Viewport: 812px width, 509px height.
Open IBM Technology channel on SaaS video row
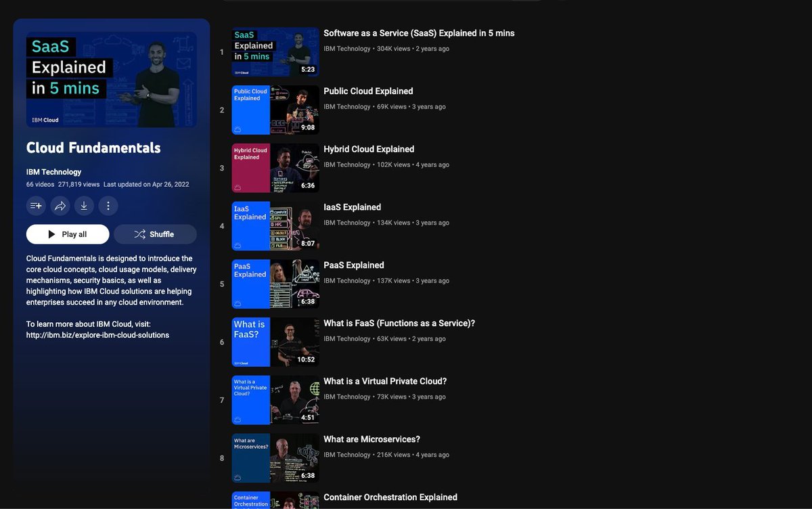pos(347,49)
